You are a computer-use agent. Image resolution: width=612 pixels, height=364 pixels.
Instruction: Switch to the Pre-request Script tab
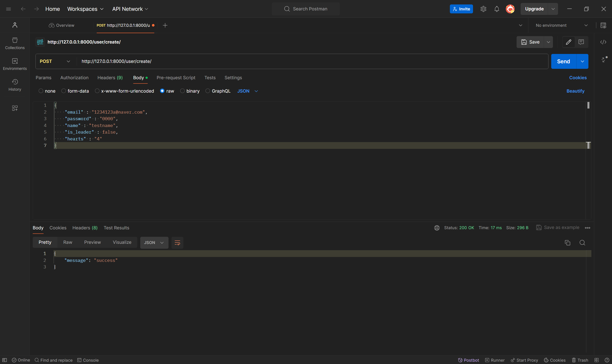(x=176, y=78)
